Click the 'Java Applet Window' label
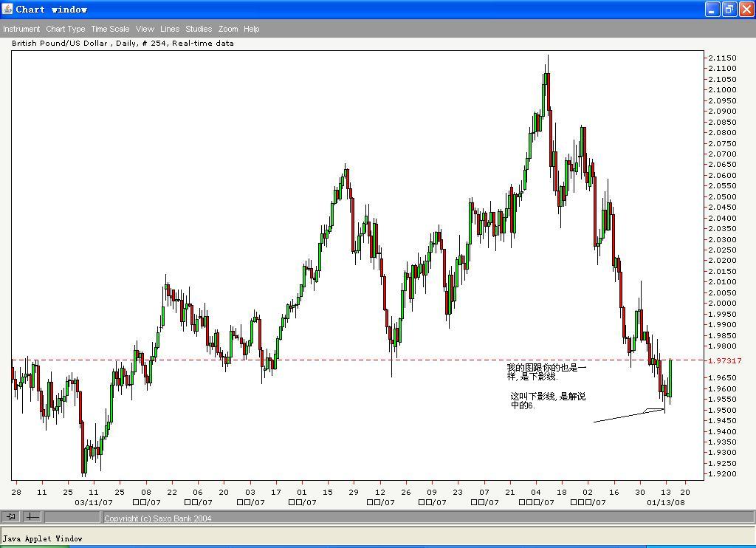Screen dimensions: 756x548 [x=42, y=538]
